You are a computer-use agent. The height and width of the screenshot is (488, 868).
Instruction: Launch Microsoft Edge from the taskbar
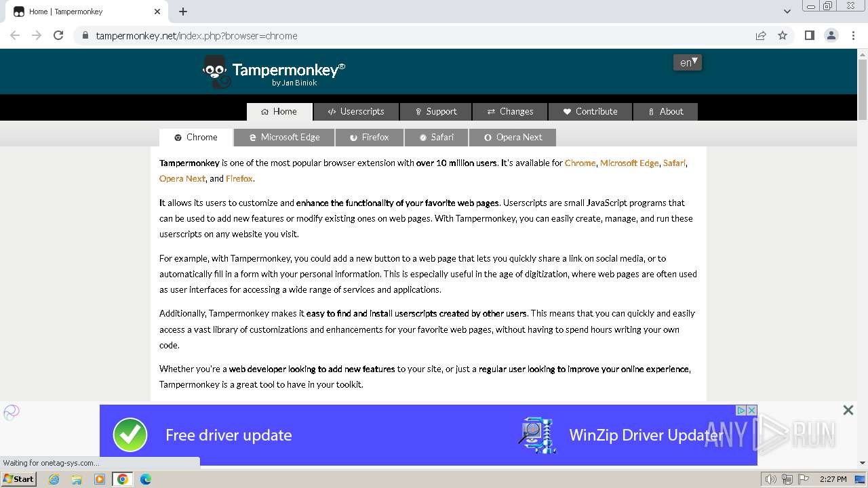coord(146,479)
